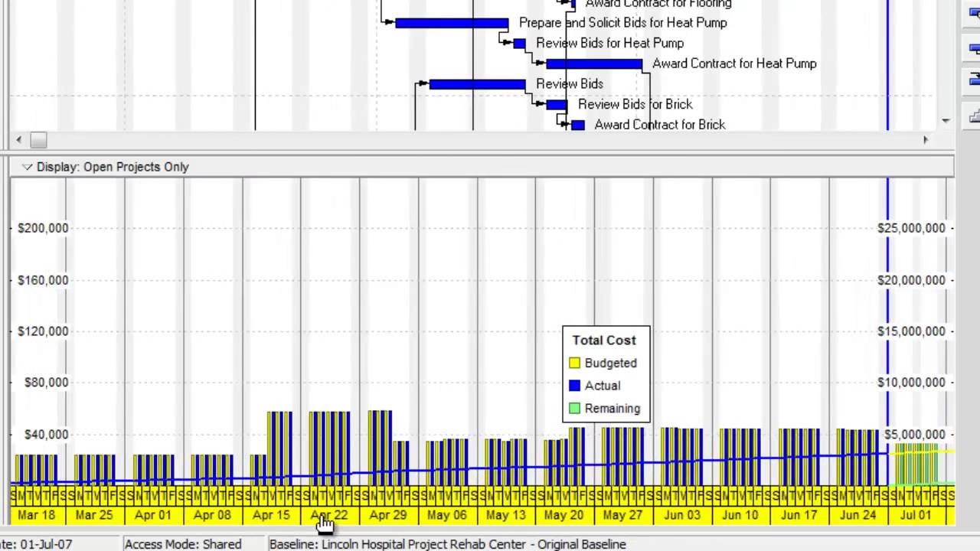Click the blue Actual legend swatch
The image size is (980, 551).
(575, 386)
